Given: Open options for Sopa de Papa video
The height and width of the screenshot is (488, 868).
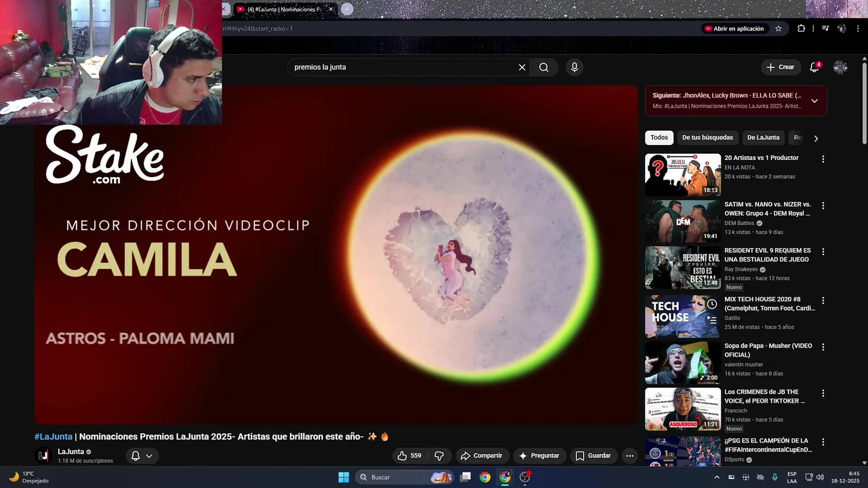Looking at the screenshot, I should pyautogui.click(x=823, y=347).
